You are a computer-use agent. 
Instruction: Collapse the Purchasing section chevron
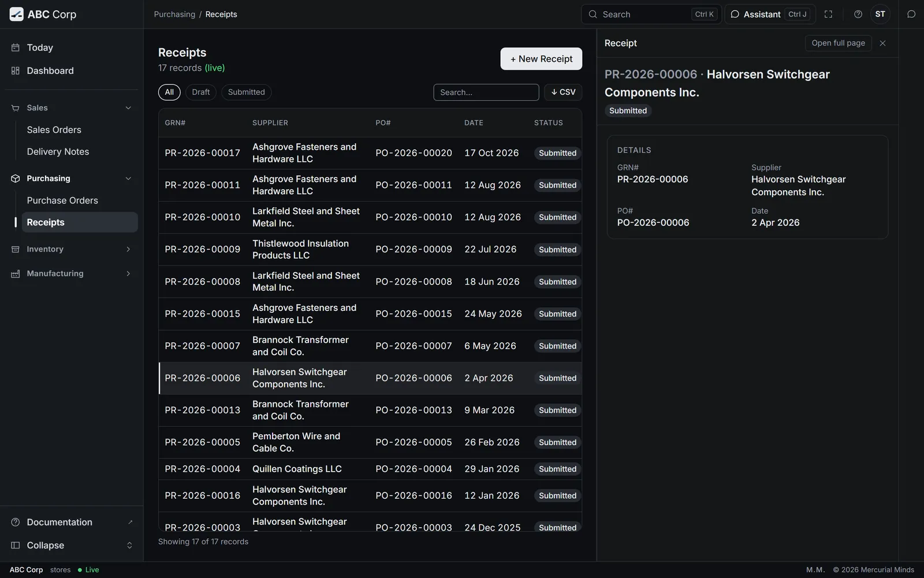point(128,179)
